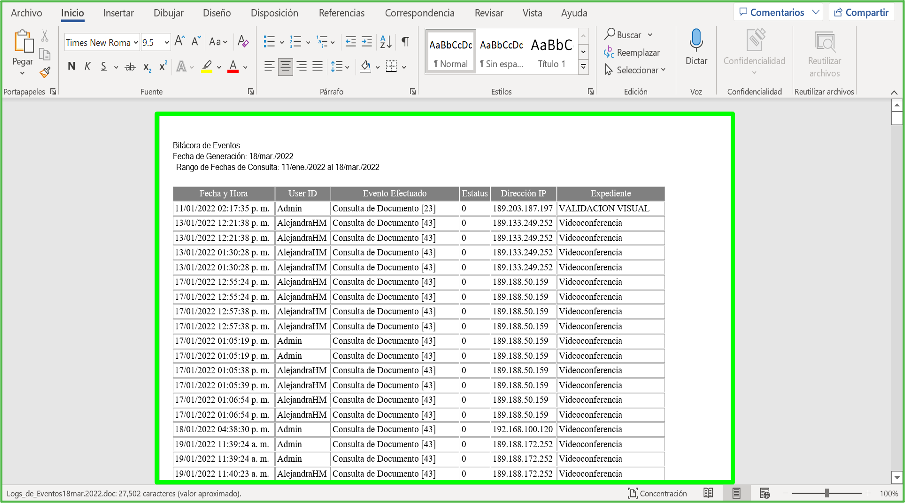Viewport: 906px width, 504px height.
Task: Apply superscript formatting
Action: [164, 67]
